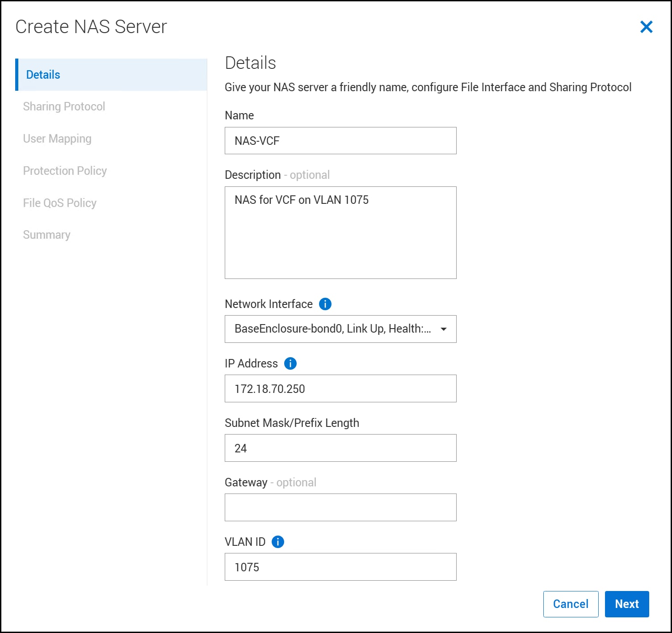
Task: Click the Subnet Mask/Prefix Length field
Action: pyautogui.click(x=340, y=448)
